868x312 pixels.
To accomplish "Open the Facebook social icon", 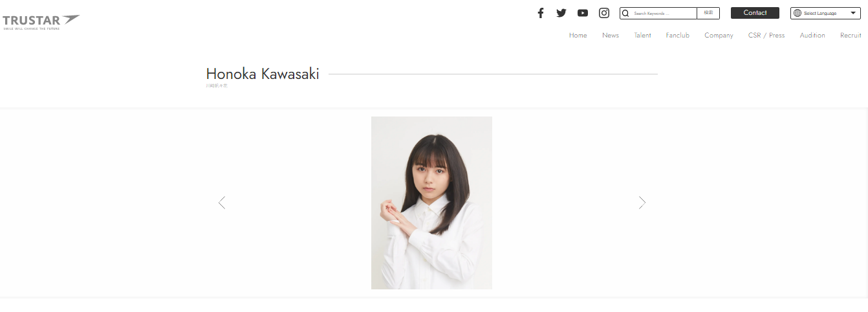I will pos(541,13).
